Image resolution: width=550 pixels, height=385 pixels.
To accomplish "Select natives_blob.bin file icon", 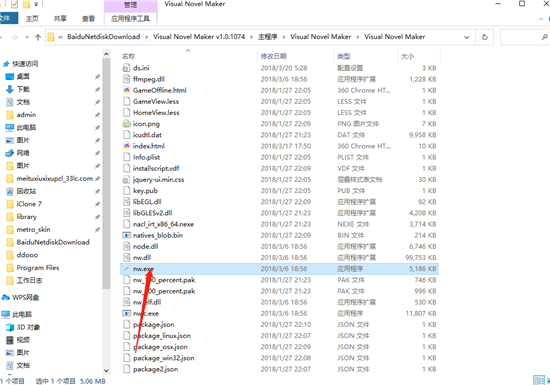I will point(126,235).
